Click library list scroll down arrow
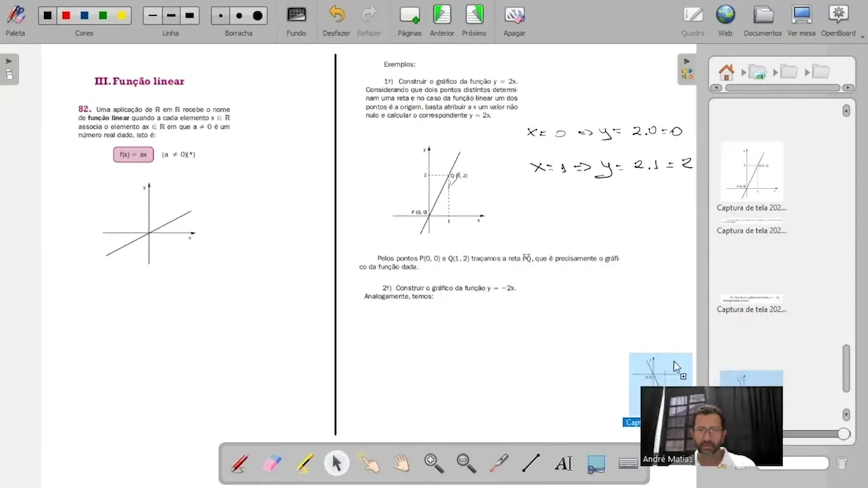The width and height of the screenshot is (868, 488). (x=846, y=414)
